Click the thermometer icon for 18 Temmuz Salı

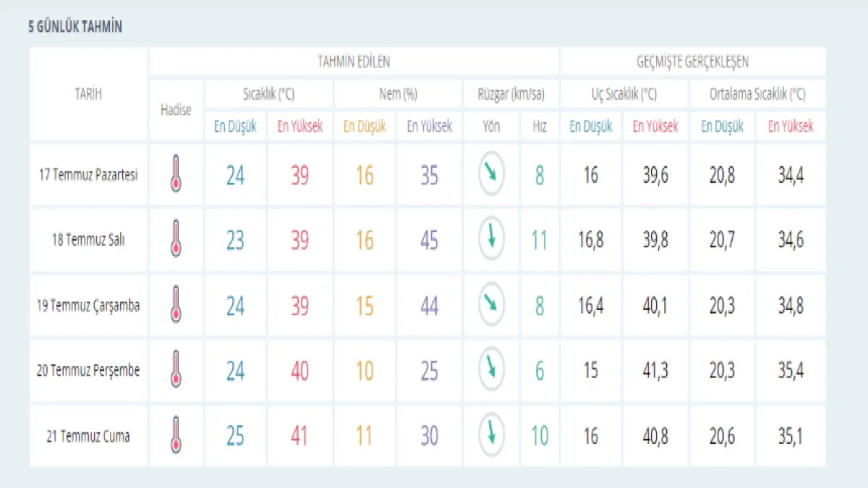click(175, 239)
